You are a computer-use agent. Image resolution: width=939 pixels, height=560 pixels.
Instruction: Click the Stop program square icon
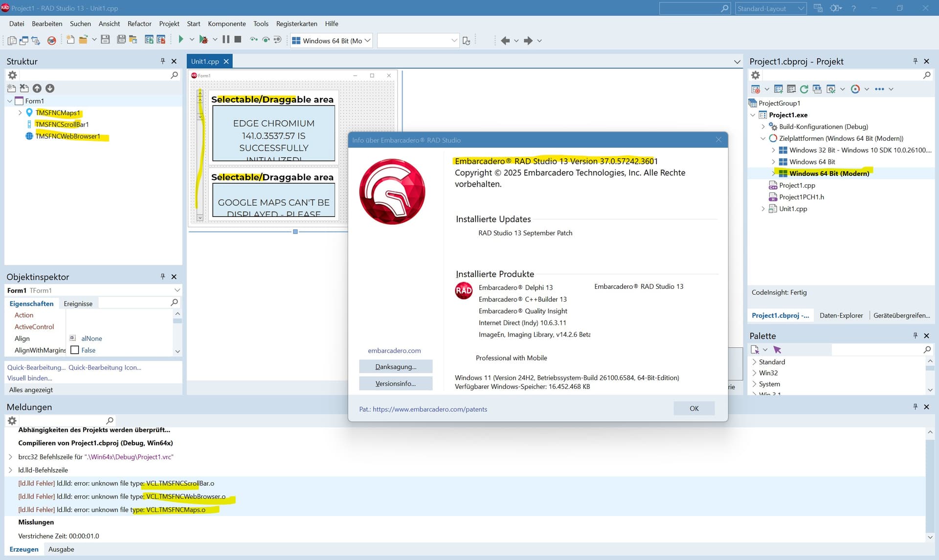(238, 40)
